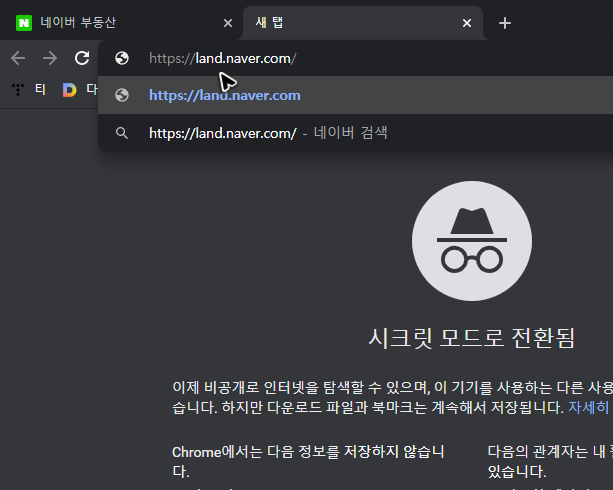Click the Naver favicon on first tab
The height and width of the screenshot is (490, 613).
click(23, 23)
